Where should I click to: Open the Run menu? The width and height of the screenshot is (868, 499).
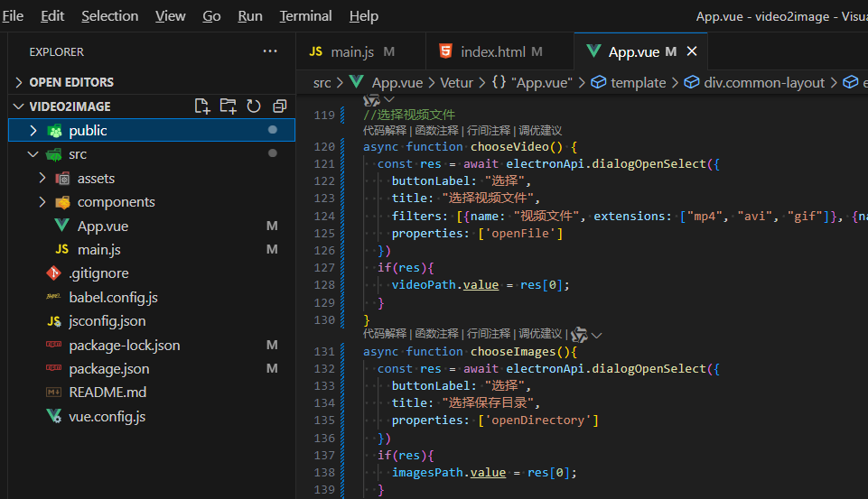click(x=250, y=16)
